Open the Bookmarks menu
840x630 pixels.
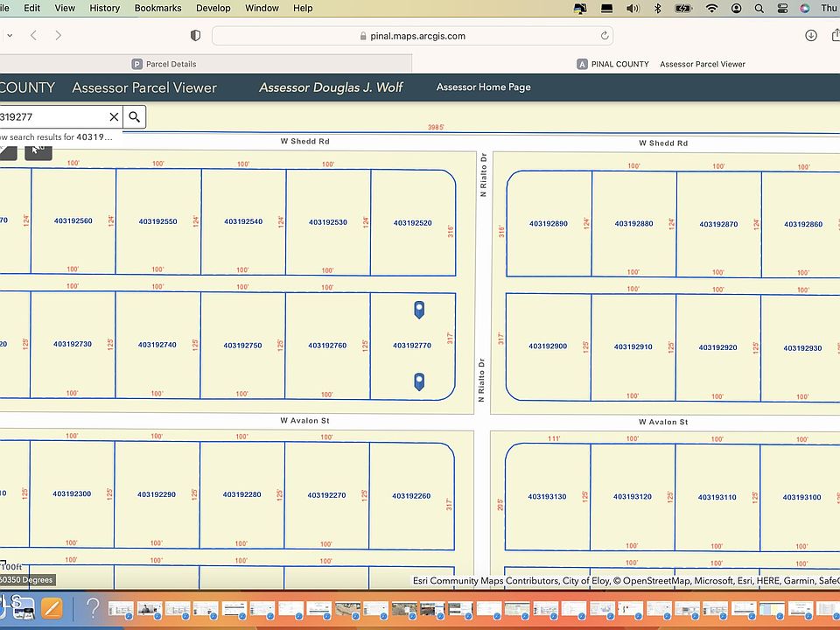pyautogui.click(x=158, y=8)
